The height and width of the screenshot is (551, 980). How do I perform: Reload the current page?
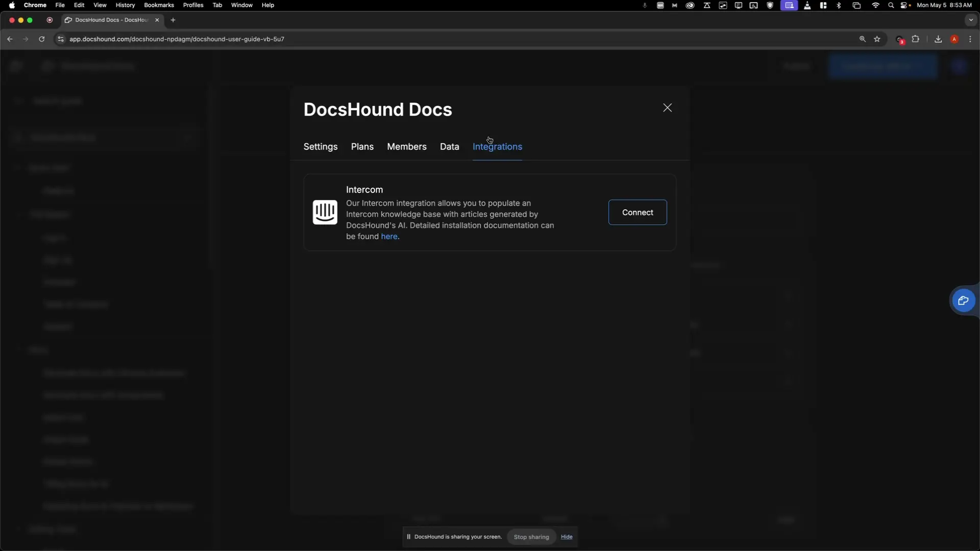pos(42,39)
